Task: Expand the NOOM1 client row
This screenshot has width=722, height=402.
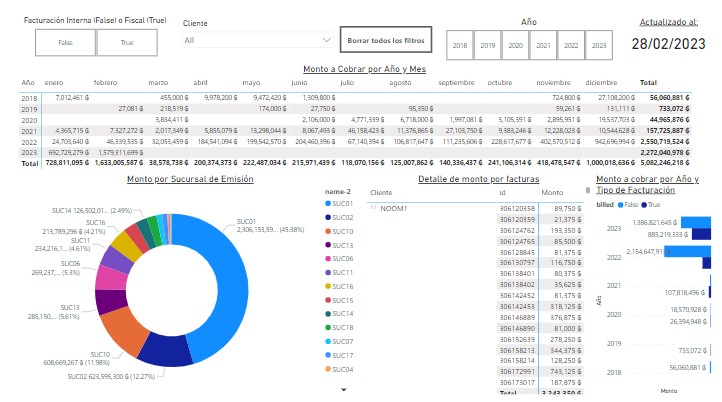Action: point(372,207)
